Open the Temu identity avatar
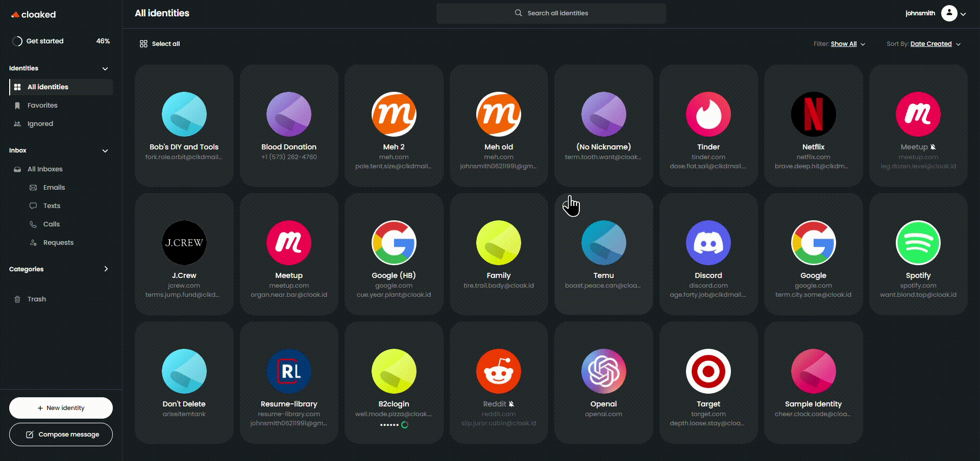Screen dimensions: 980x461 603,243
